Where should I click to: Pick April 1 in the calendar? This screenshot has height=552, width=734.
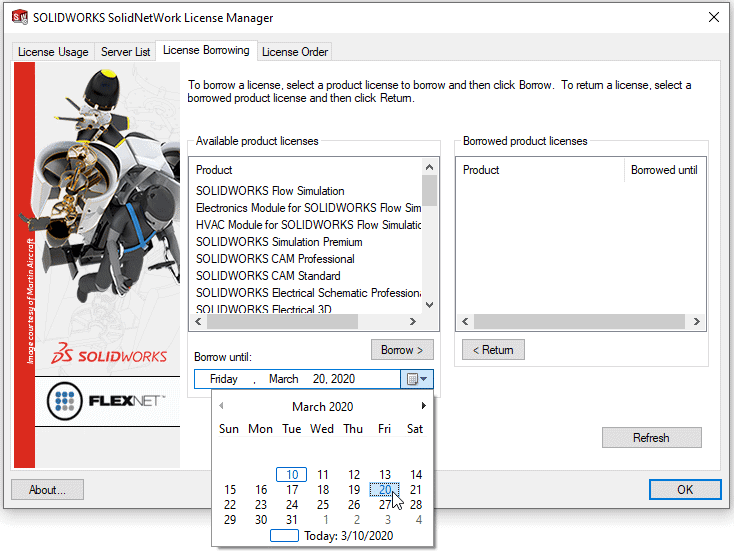point(326,520)
